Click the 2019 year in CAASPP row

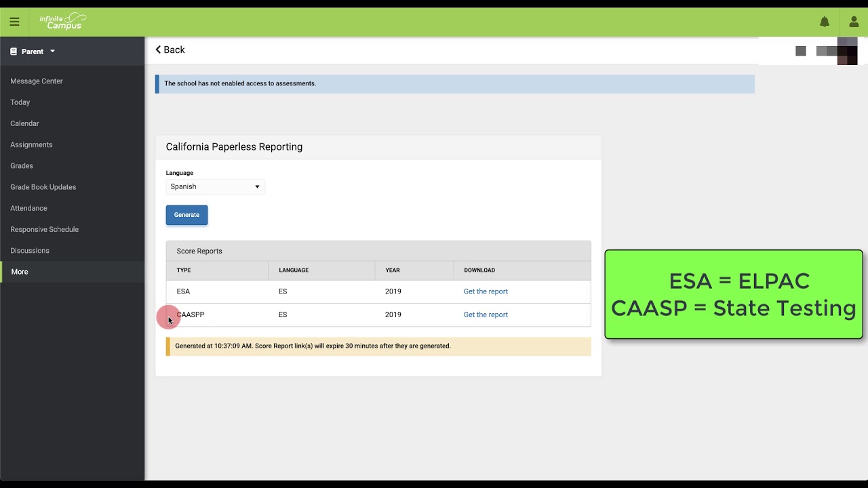point(393,314)
